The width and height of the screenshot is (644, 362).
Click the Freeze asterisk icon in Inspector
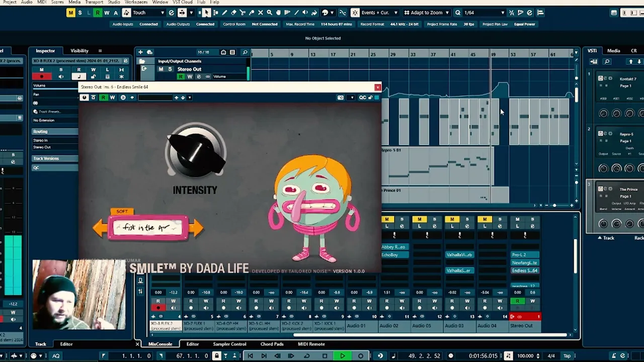click(121, 76)
